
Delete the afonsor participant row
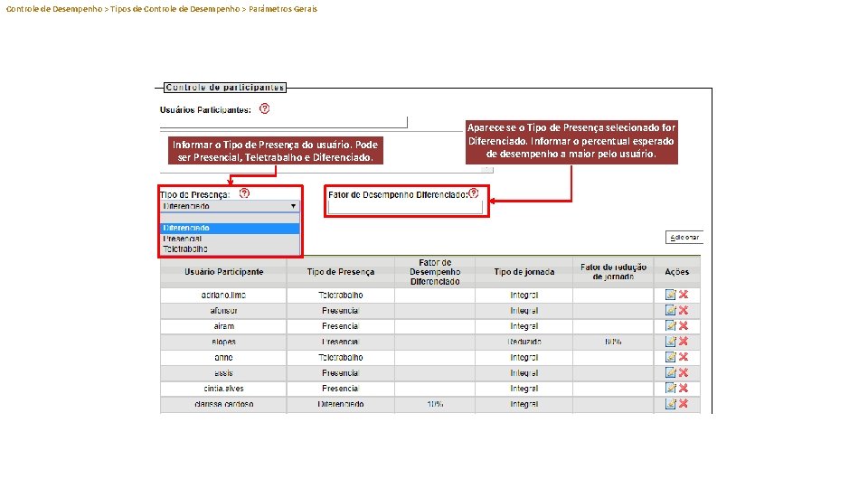(684, 310)
